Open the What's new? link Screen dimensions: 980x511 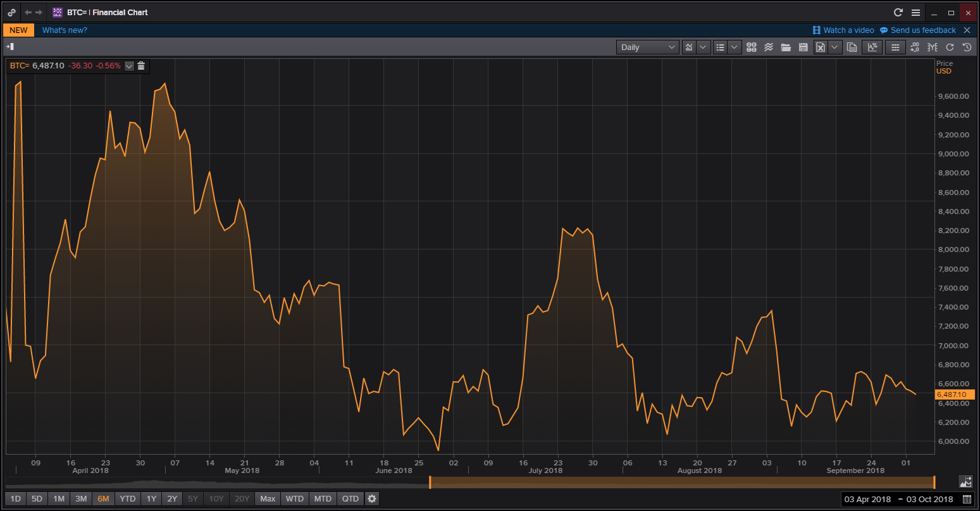coord(65,30)
